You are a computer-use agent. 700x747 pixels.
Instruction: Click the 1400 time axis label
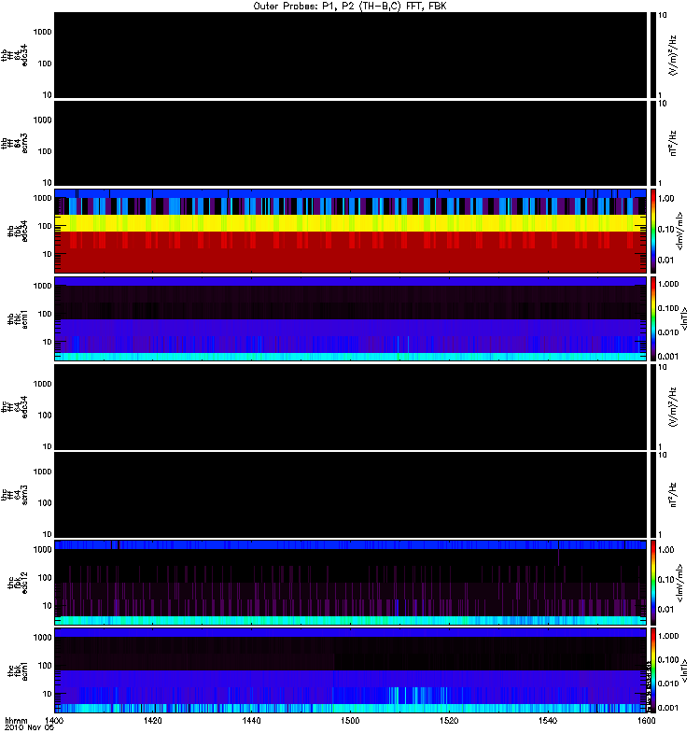(x=54, y=720)
